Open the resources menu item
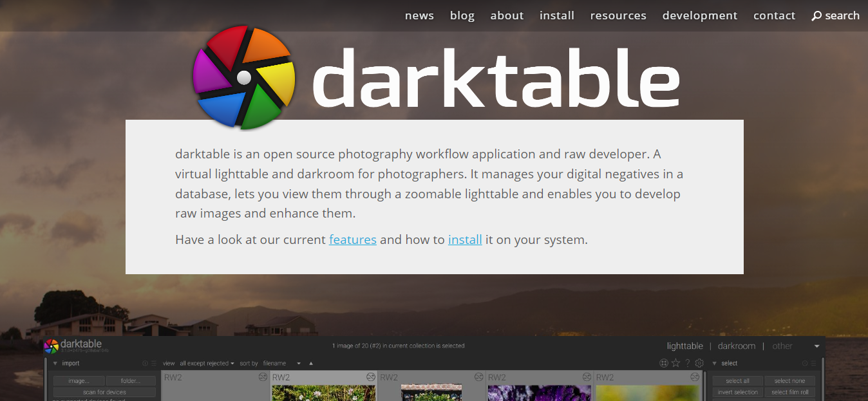The height and width of the screenshot is (401, 868). (x=618, y=15)
